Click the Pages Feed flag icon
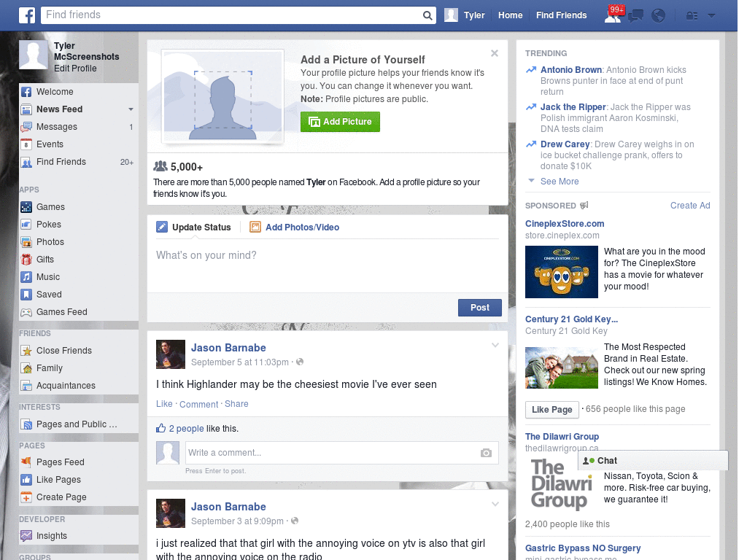The width and height of the screenshot is (747, 560). pyautogui.click(x=26, y=462)
